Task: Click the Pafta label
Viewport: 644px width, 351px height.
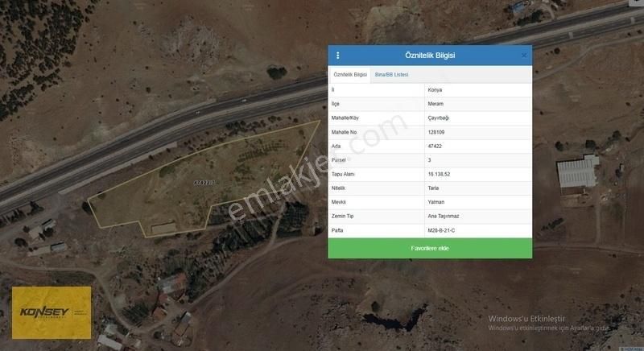Action: click(x=337, y=230)
